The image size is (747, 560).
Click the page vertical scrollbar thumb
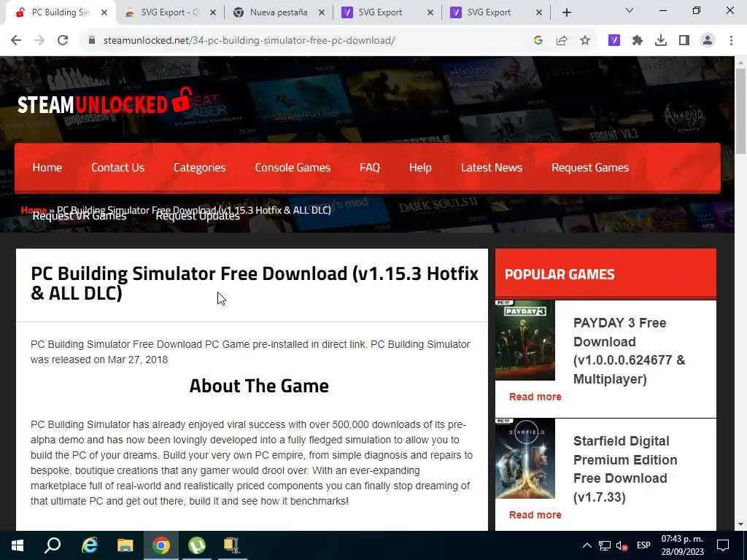click(740, 111)
